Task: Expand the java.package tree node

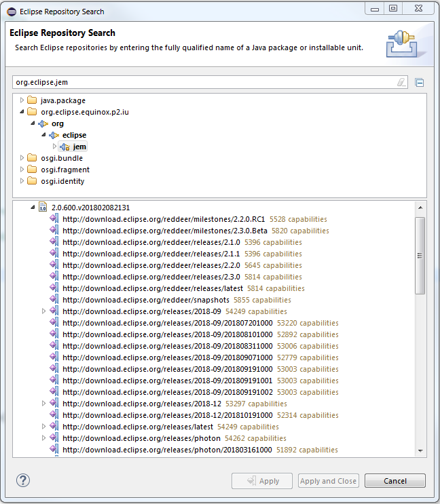Action: pos(22,100)
